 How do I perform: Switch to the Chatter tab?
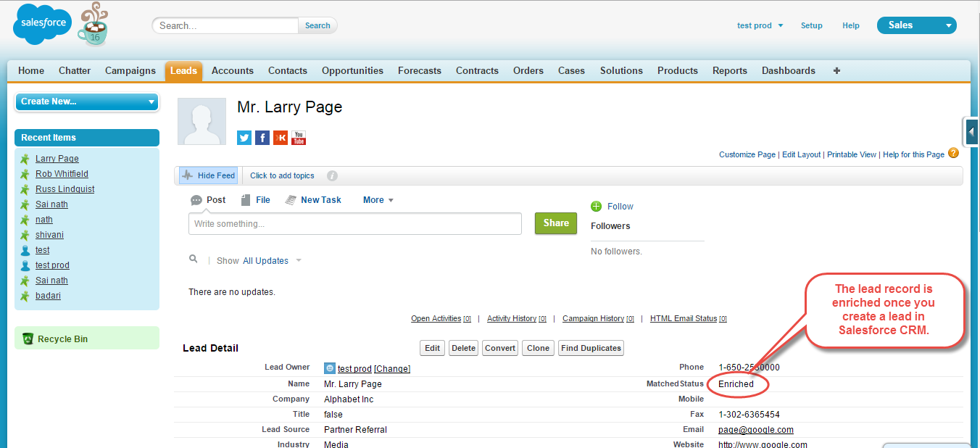click(75, 71)
